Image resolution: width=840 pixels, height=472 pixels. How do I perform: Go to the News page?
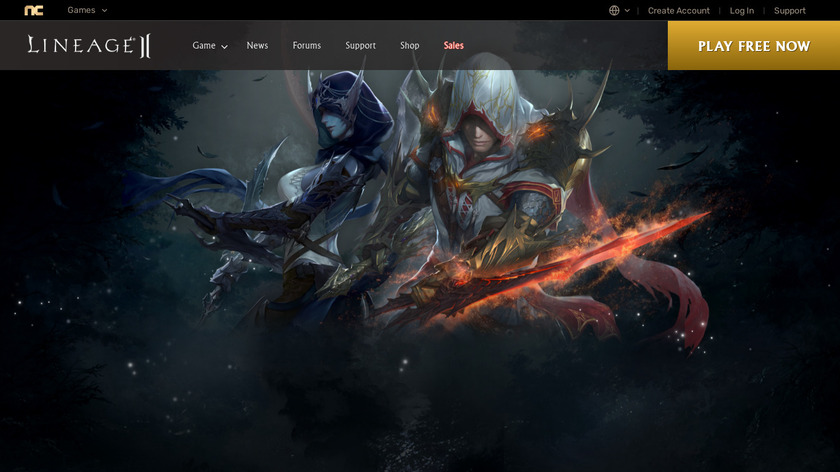257,46
